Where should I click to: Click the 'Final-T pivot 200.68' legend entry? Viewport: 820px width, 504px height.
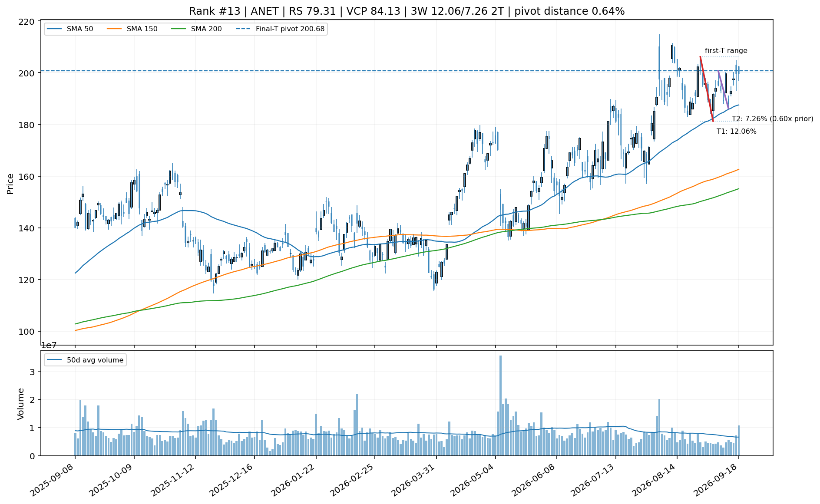click(281, 29)
